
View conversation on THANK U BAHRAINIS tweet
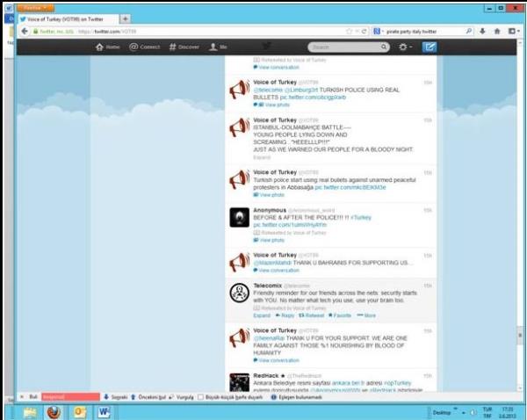(278, 271)
